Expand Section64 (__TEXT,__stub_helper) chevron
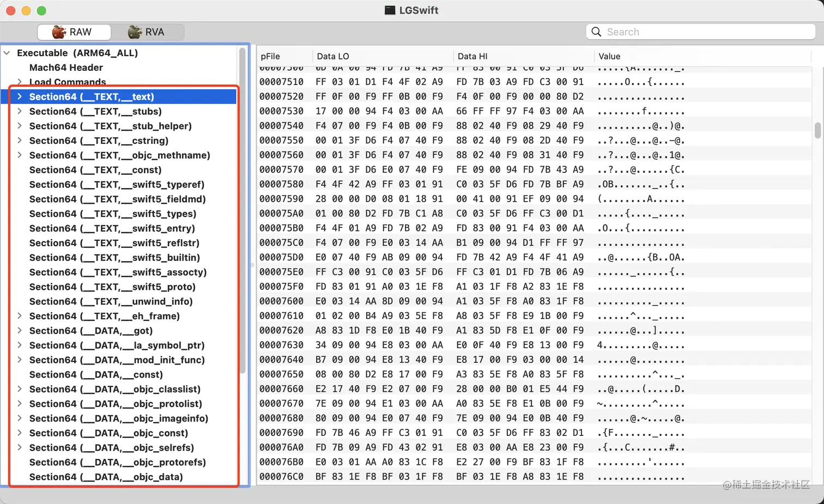824x504 pixels. pos(20,126)
